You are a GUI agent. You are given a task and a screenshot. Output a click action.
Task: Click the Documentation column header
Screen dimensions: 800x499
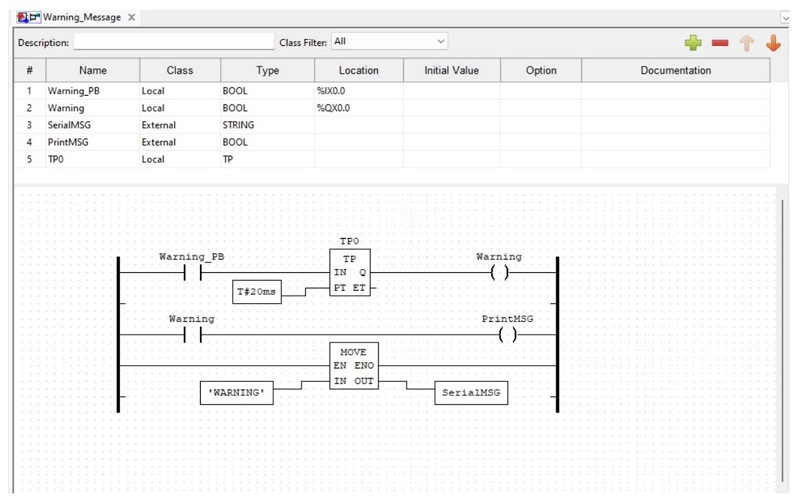[676, 70]
